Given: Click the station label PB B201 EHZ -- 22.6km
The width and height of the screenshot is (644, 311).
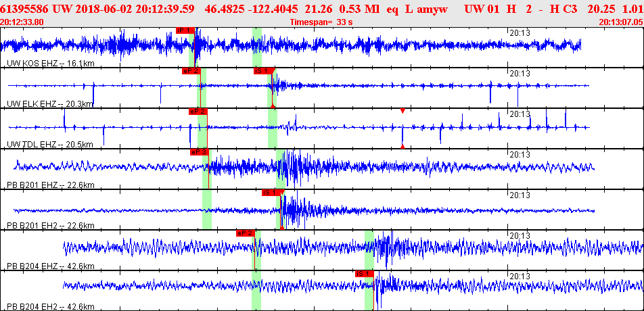Looking at the screenshot, I should pyautogui.click(x=51, y=185).
